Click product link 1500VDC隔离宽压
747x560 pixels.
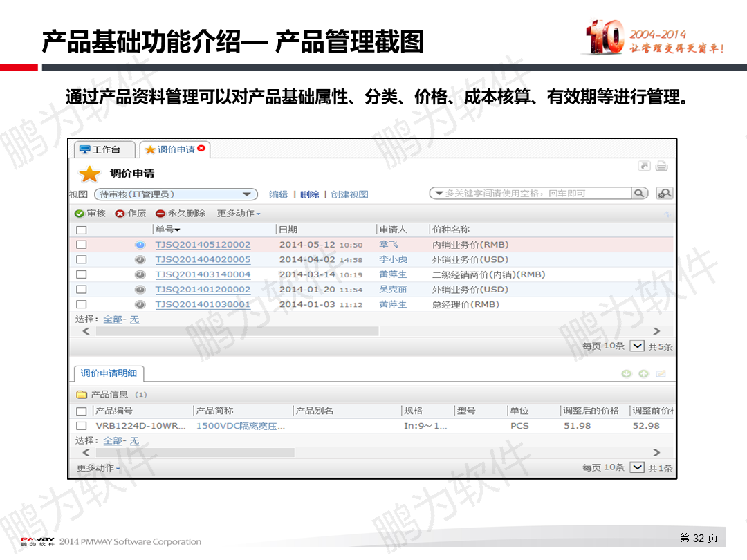[x=241, y=426]
